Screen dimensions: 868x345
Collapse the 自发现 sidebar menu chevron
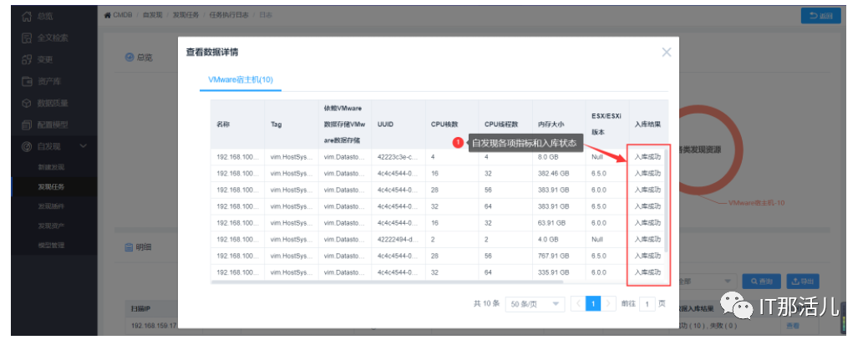pos(84,146)
